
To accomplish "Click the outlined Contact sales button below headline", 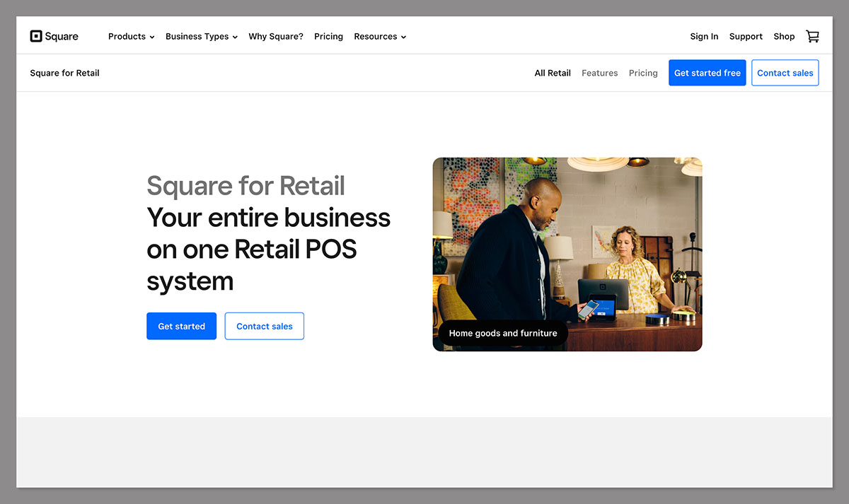I will coord(264,326).
